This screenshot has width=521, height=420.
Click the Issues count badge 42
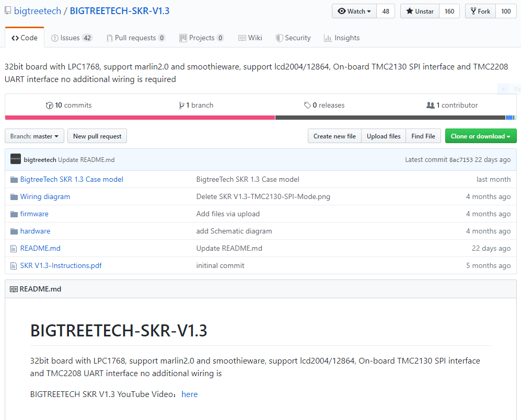click(x=87, y=38)
